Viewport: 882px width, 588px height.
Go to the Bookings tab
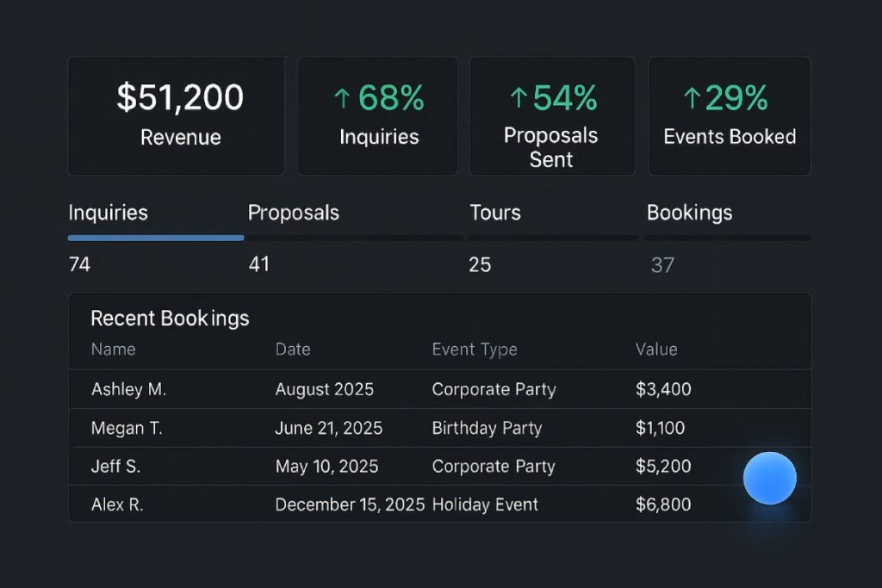click(x=689, y=213)
